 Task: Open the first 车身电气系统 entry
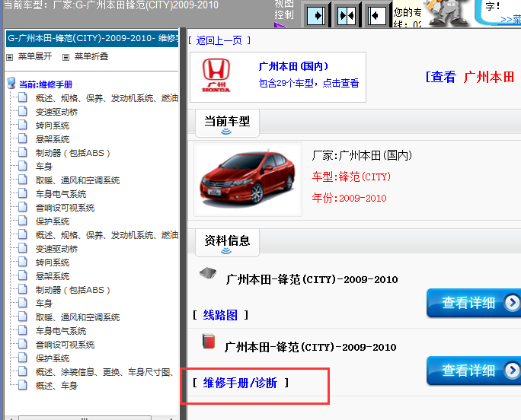[61, 194]
